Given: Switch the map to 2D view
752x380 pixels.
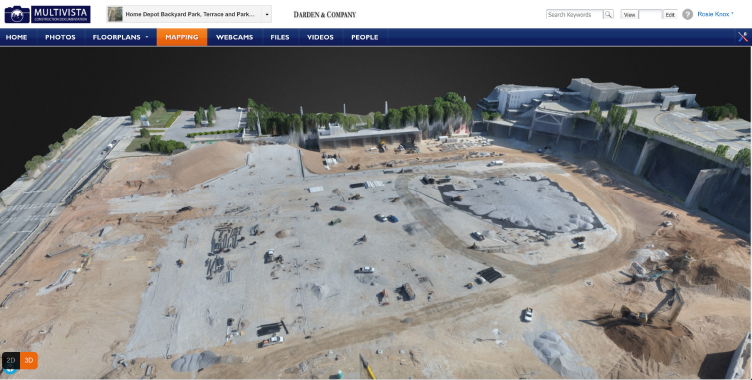Looking at the screenshot, I should click(x=11, y=360).
